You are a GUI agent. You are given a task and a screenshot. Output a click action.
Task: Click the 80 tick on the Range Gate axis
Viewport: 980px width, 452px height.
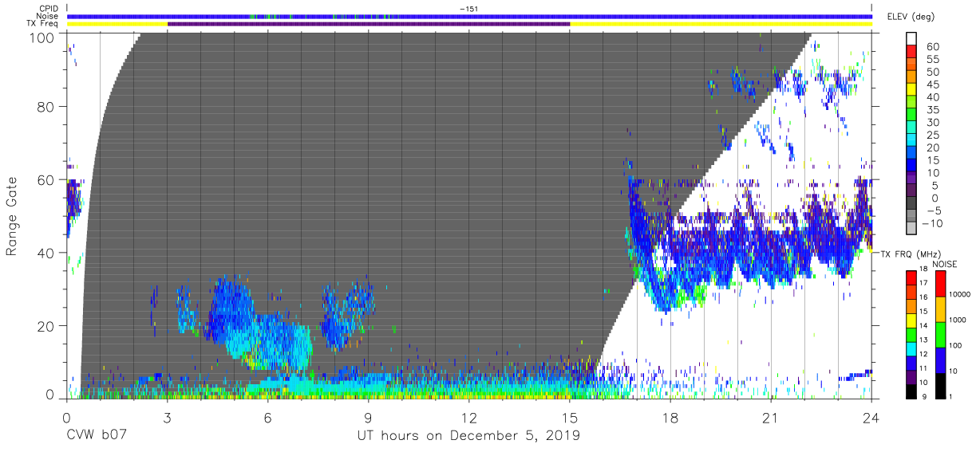(48, 107)
